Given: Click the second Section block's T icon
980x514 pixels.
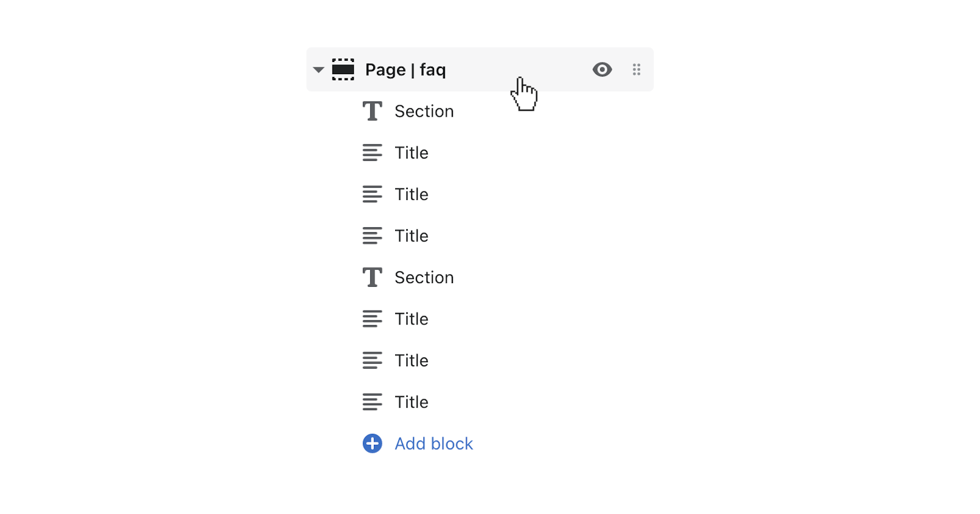Looking at the screenshot, I should [372, 278].
